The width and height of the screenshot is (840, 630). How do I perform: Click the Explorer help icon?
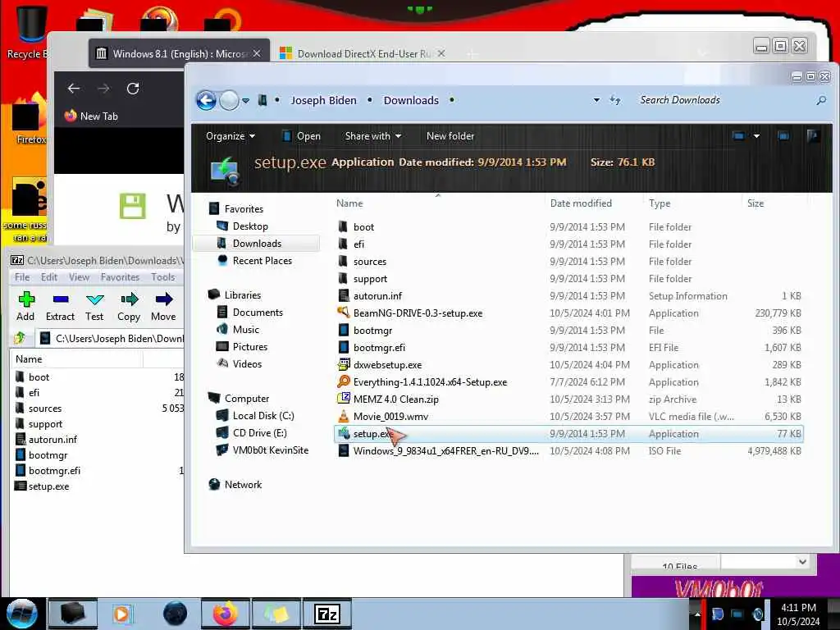[813, 136]
